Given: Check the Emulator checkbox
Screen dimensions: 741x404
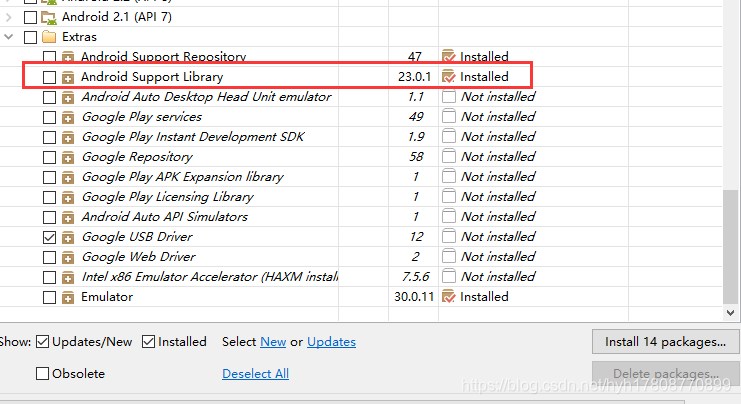Looking at the screenshot, I should (49, 298).
